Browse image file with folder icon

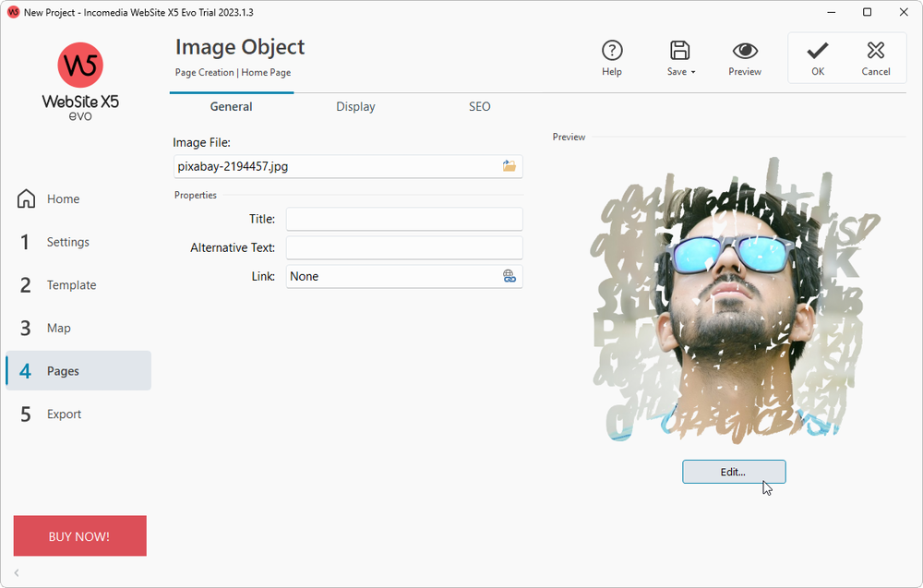click(509, 166)
